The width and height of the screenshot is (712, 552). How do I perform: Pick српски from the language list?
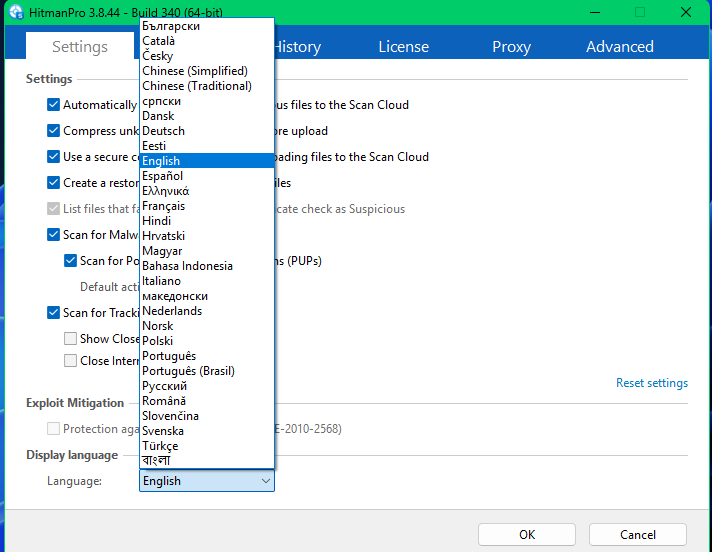pyautogui.click(x=207, y=101)
